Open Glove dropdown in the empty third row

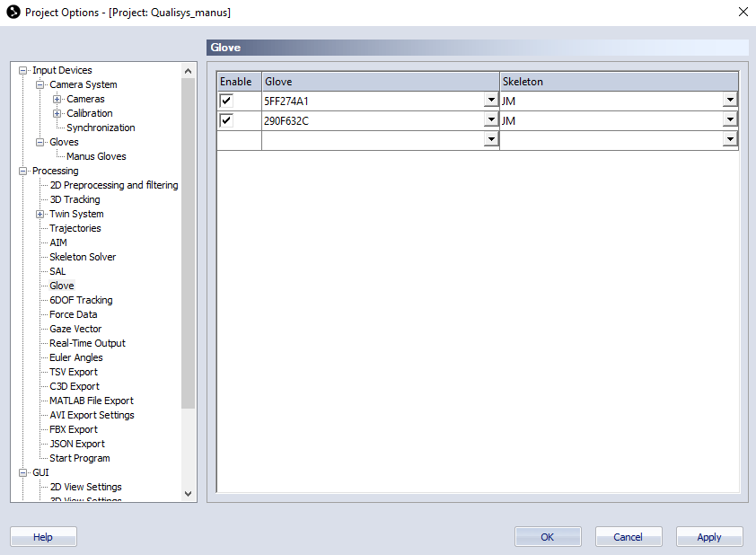(x=491, y=140)
